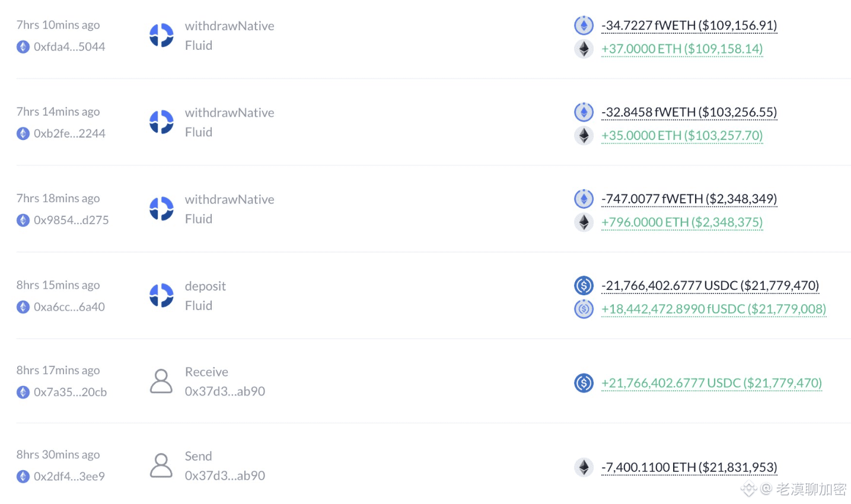Click the -747.0077 fWETH amount link
The height and width of the screenshot is (504, 851).
click(689, 199)
